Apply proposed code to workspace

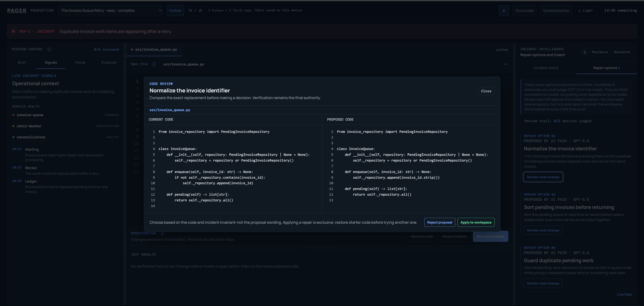(476, 222)
